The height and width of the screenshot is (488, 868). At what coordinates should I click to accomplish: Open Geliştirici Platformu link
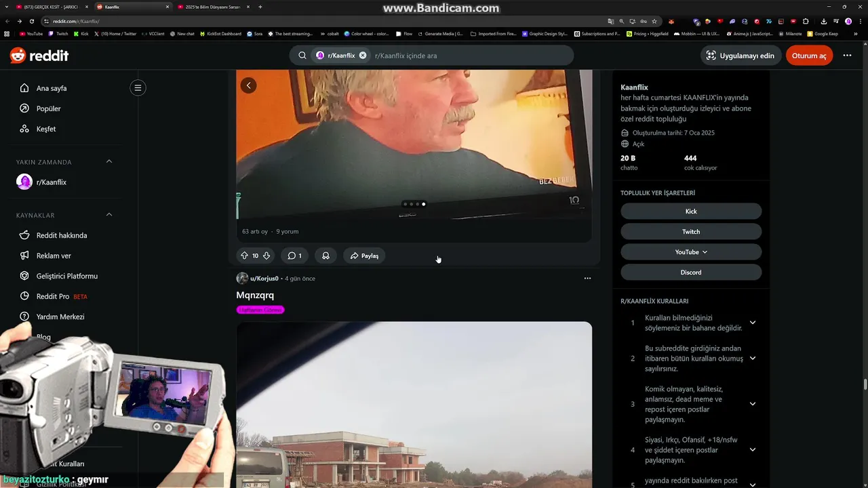click(x=66, y=276)
